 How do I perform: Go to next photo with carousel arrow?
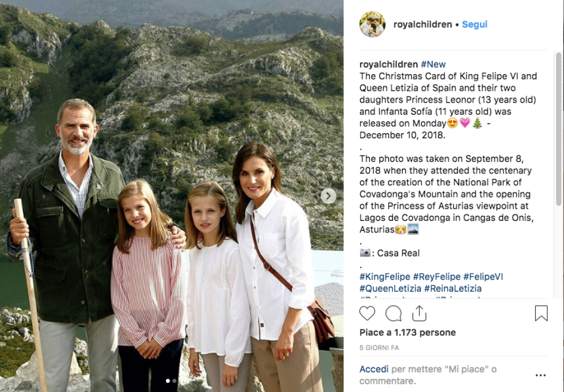(x=328, y=196)
